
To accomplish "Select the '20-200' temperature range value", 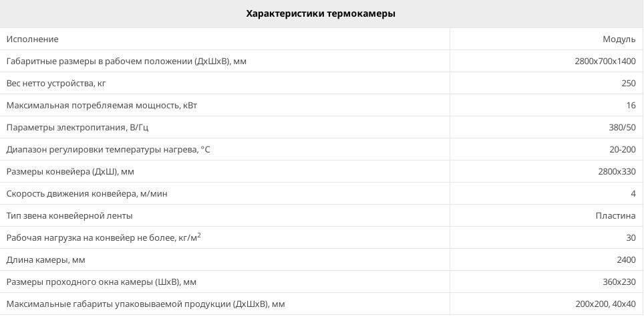I will 623,150.
